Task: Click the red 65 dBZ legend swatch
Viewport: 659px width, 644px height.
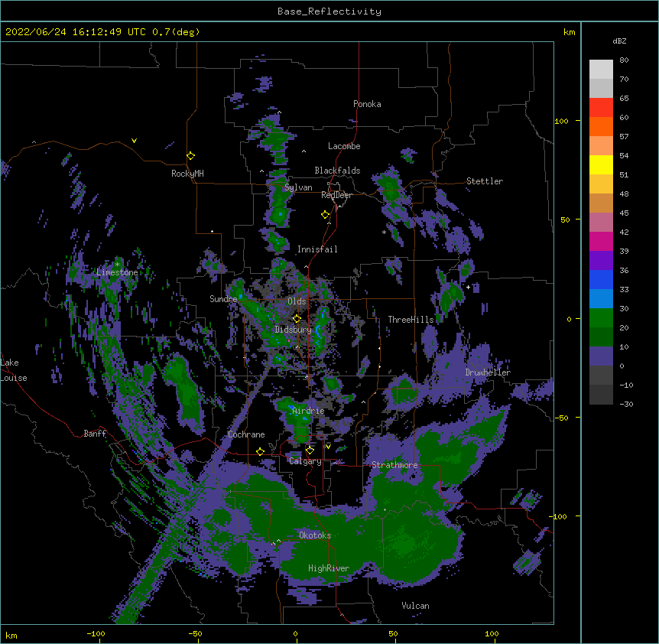Action: (601, 108)
